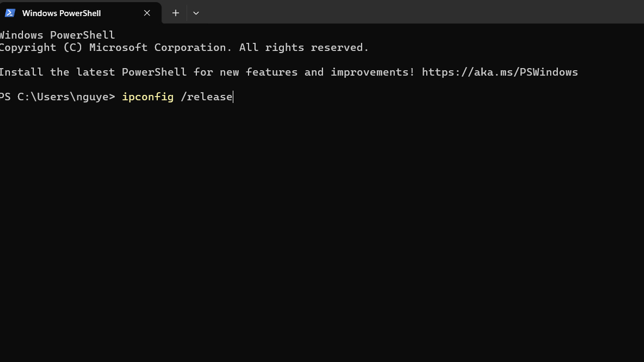Select the Windows PowerShell tab title
This screenshot has height=362, width=644.
(61, 13)
